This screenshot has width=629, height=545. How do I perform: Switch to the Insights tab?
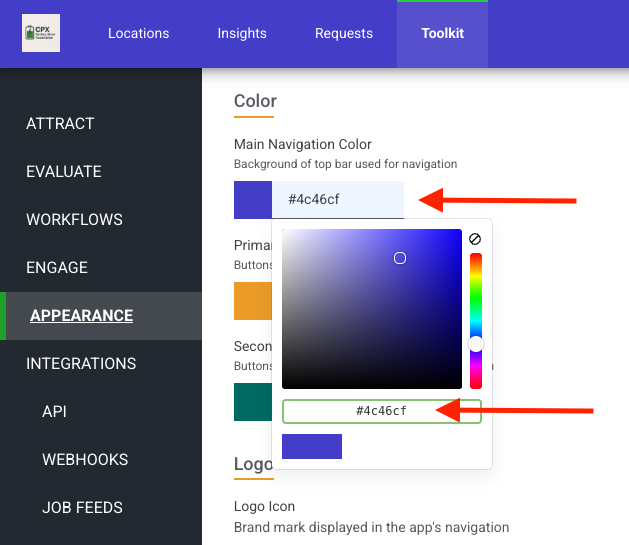pos(242,33)
